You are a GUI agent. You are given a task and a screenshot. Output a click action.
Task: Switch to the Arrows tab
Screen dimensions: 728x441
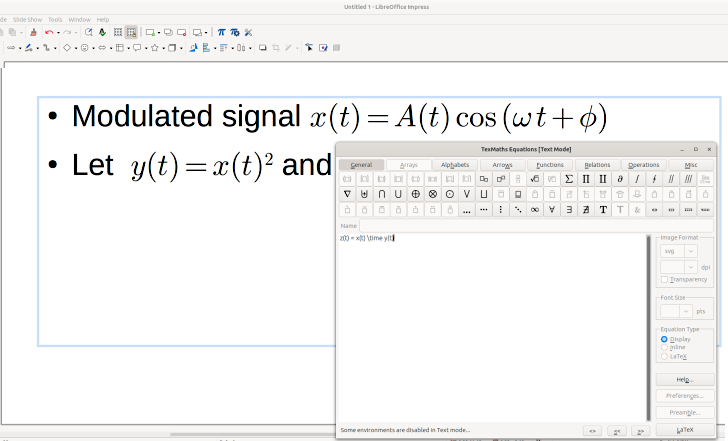[x=502, y=165]
